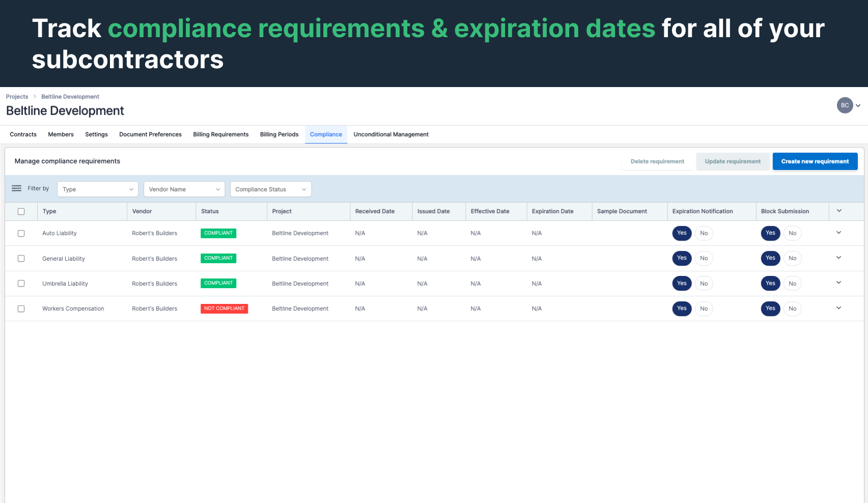Image resolution: width=868 pixels, height=503 pixels.
Task: Set Auto Liability Expiration Notification to Yes
Action: pyautogui.click(x=682, y=233)
